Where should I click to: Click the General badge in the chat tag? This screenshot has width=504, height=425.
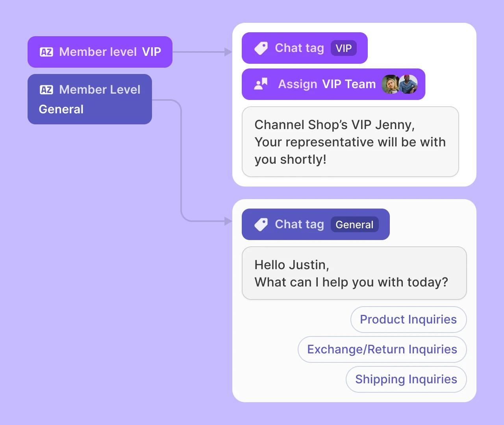pos(354,225)
